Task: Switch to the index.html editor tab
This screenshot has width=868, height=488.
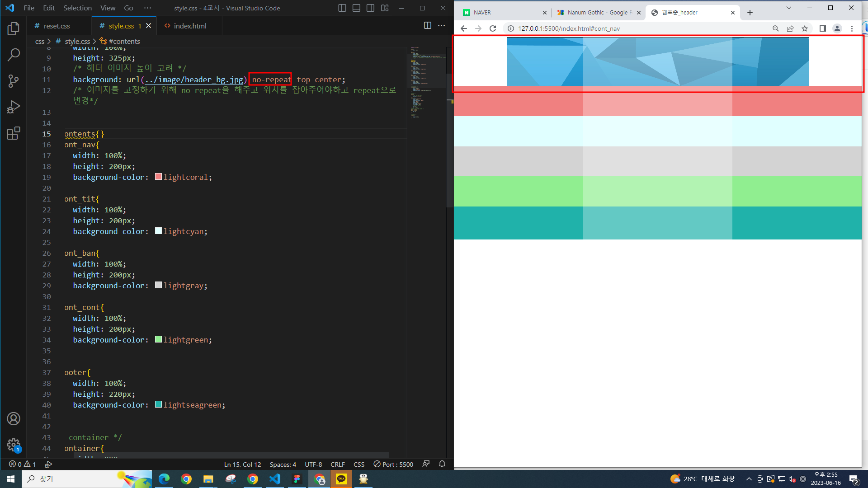Action: tap(190, 26)
